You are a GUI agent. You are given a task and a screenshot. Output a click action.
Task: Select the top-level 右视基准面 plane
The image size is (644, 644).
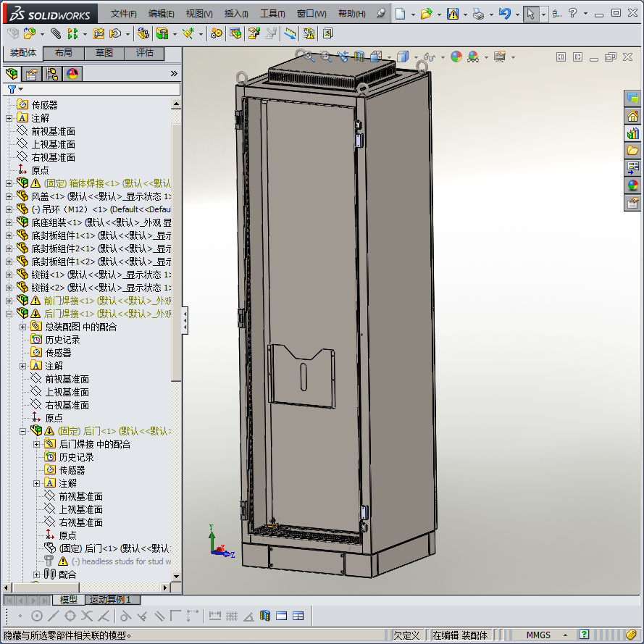[54, 158]
